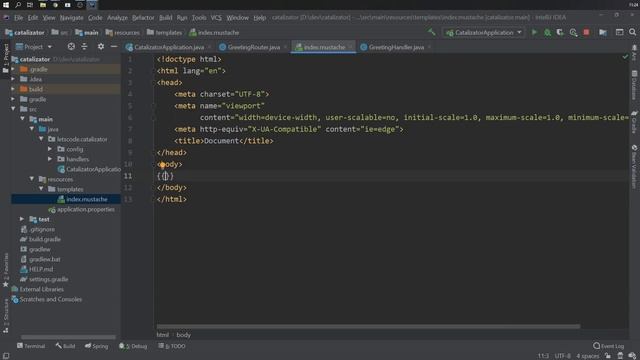This screenshot has height=360, width=640.
Task: Open Debug tool window
Action: point(133,346)
